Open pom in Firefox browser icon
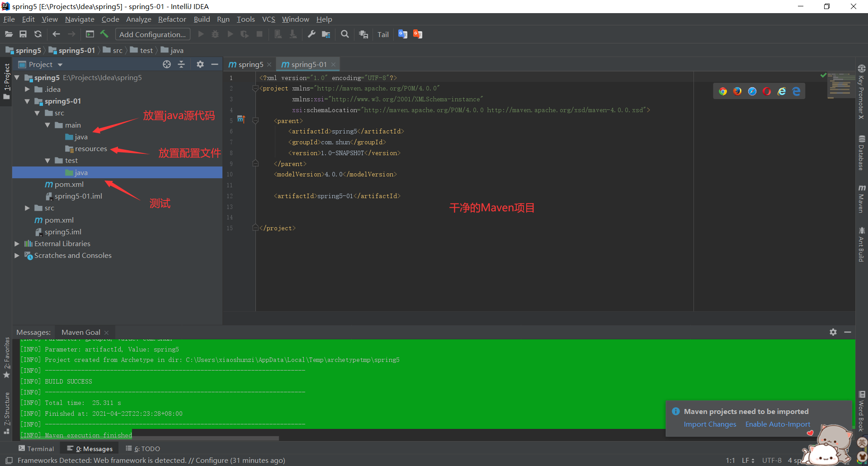 click(737, 91)
